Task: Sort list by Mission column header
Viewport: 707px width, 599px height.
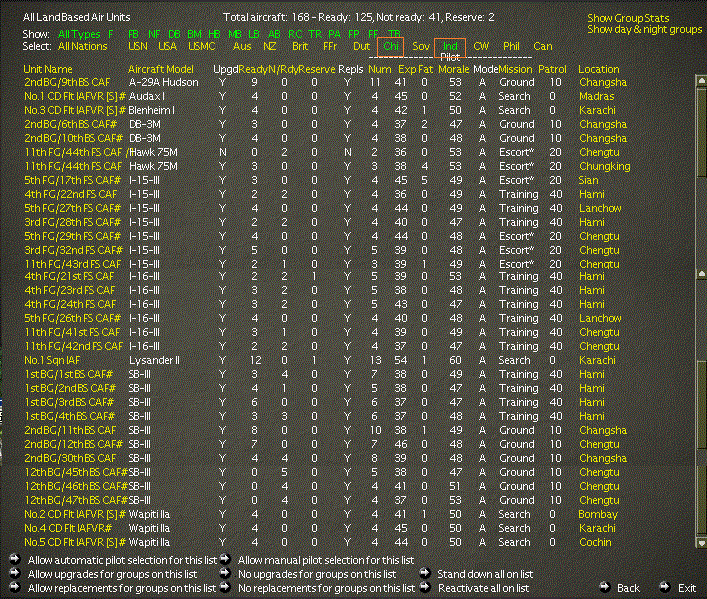Action: [x=516, y=69]
